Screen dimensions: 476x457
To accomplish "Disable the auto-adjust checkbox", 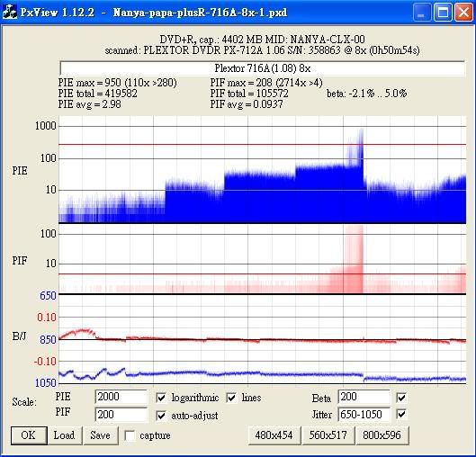I will click(161, 416).
